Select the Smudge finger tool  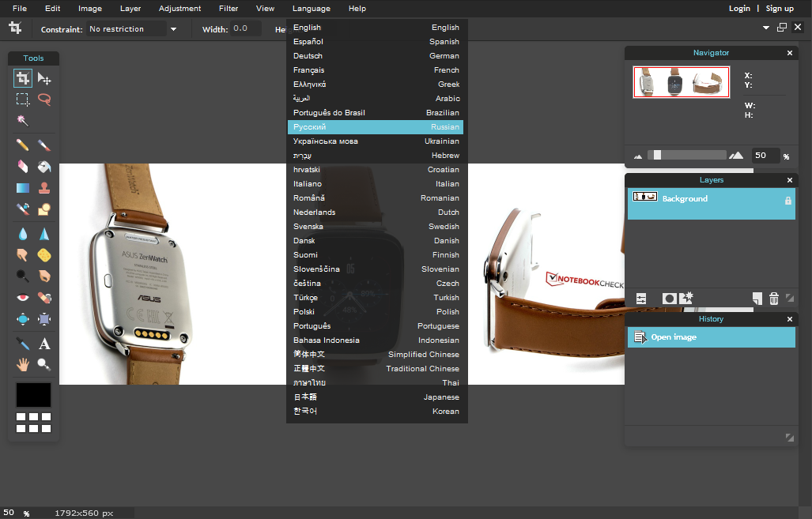pos(23,255)
